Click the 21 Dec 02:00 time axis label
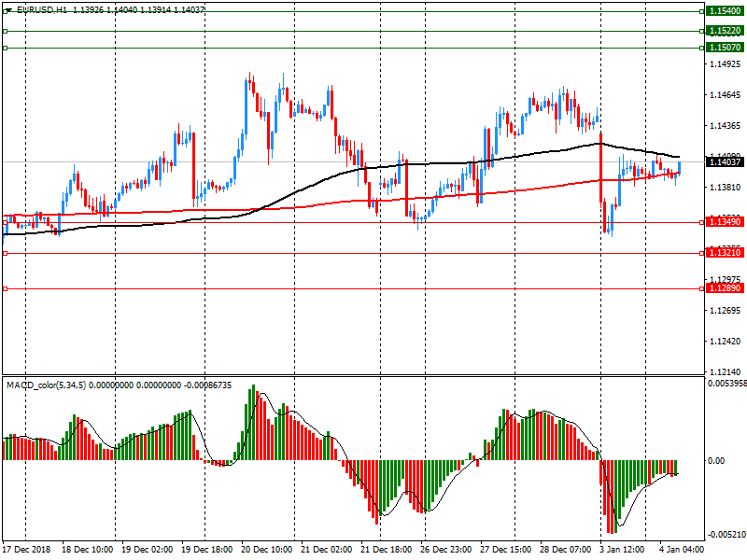 [x=326, y=549]
